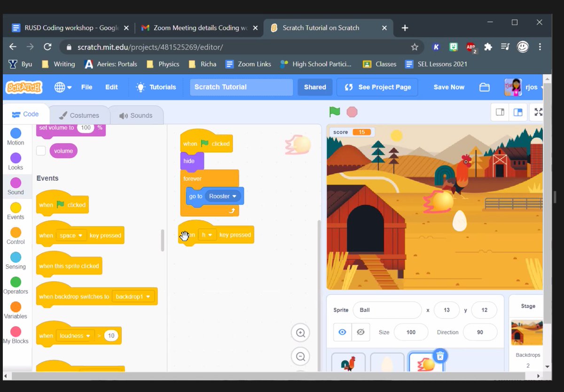Enable the volume variable checkbox
564x392 pixels.
point(40,151)
